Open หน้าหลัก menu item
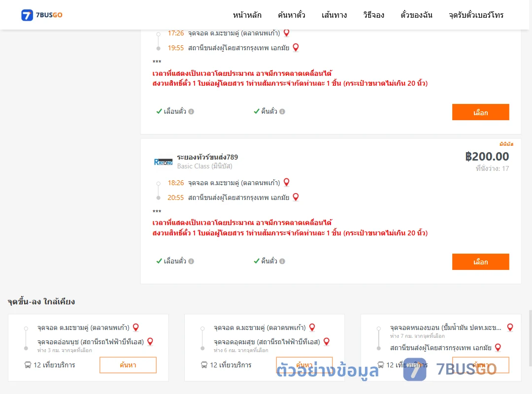The height and width of the screenshot is (394, 532). coord(247,15)
